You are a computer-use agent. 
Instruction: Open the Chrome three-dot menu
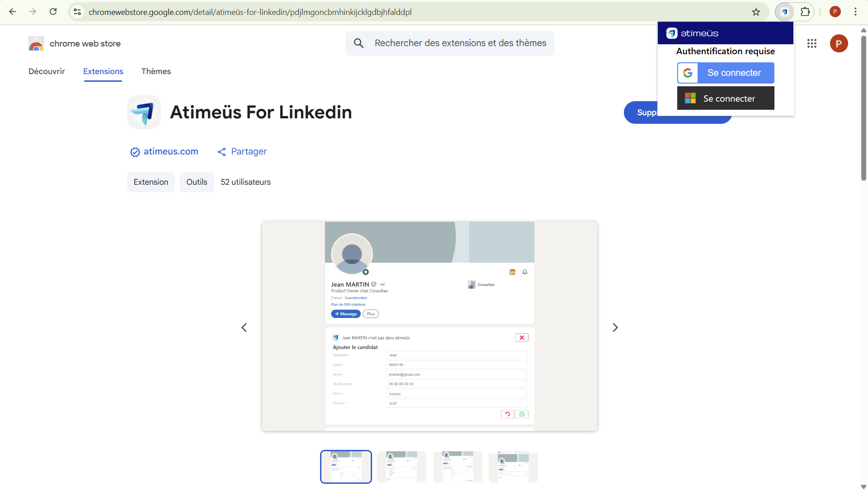pos(855,12)
